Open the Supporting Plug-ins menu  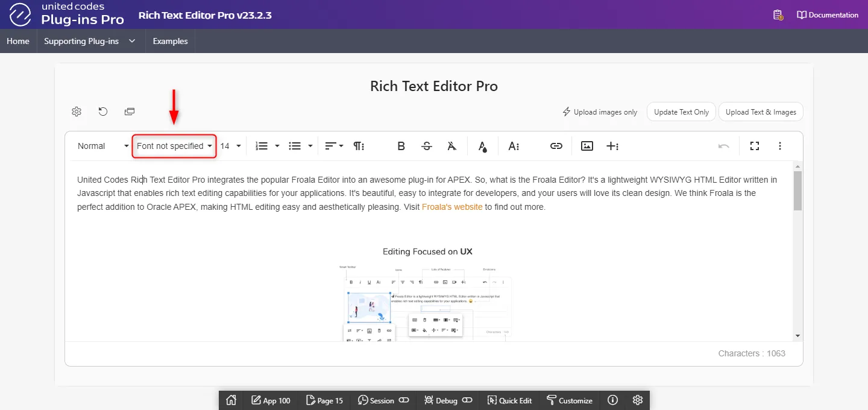click(89, 41)
